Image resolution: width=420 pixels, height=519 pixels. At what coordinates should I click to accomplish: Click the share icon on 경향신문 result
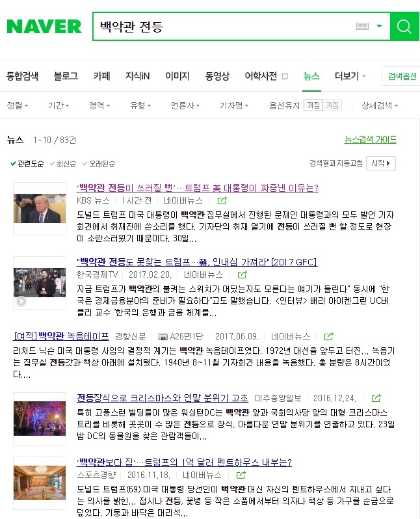pyautogui.click(x=328, y=337)
